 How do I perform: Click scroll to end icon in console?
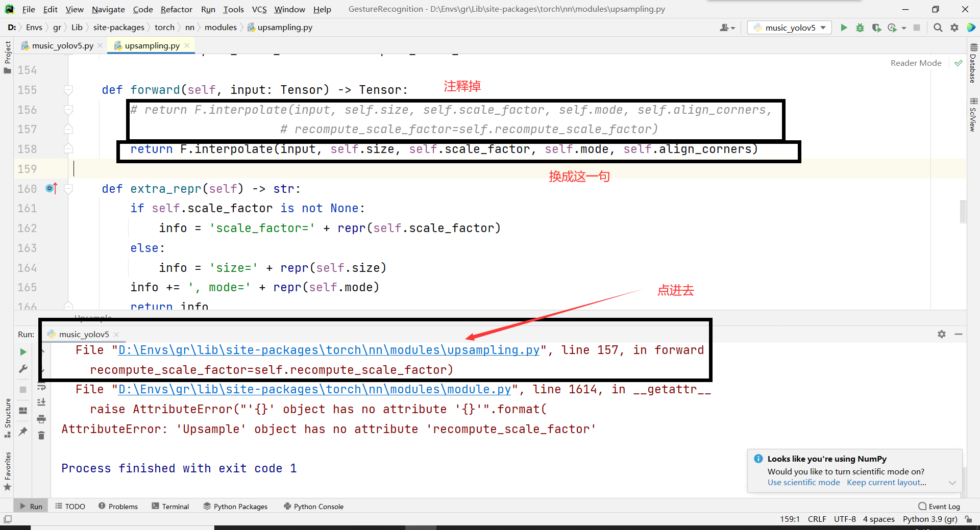pos(41,402)
